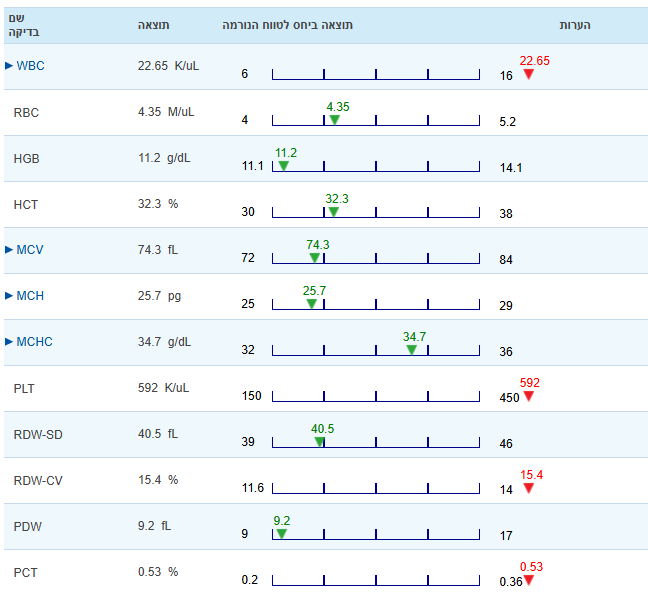The height and width of the screenshot is (595, 648).
Task: Click the HGB lower limit 11.1
Action: [253, 166]
